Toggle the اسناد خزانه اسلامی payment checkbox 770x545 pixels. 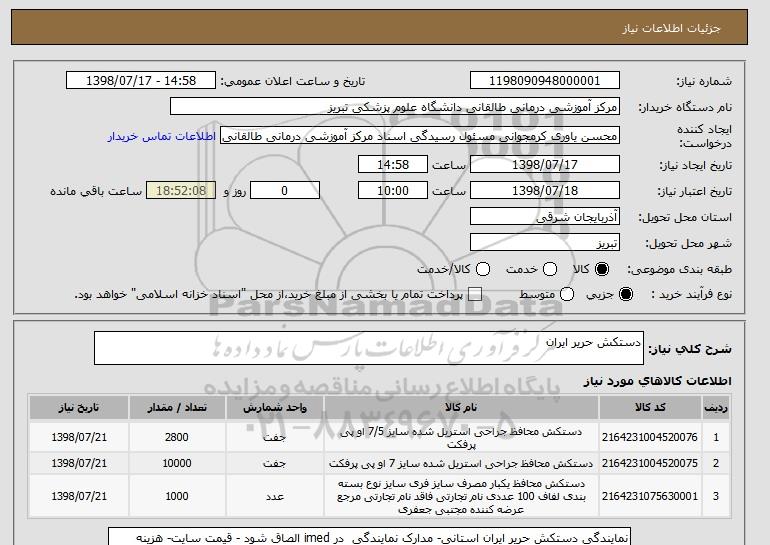tap(475, 294)
